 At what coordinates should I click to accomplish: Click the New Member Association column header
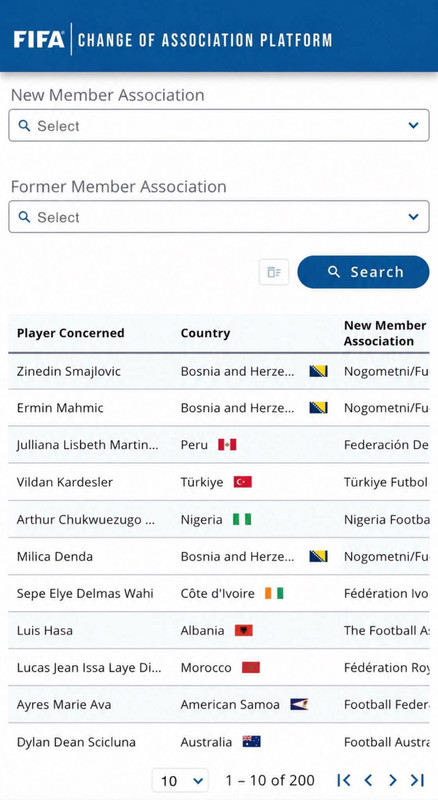385,333
